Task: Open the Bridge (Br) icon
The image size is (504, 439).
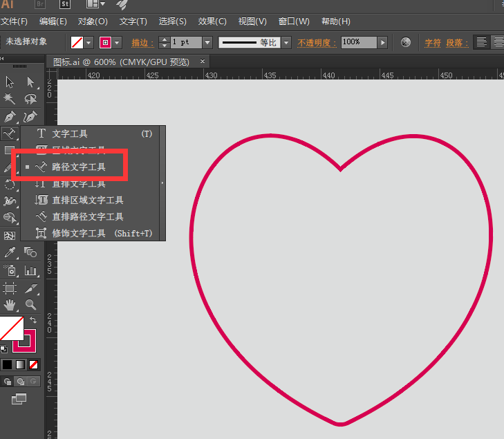Action: coord(40,4)
